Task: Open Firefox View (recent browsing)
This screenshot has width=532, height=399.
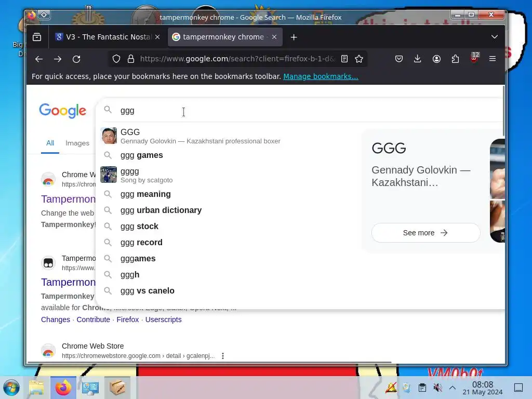Action: 37,37
